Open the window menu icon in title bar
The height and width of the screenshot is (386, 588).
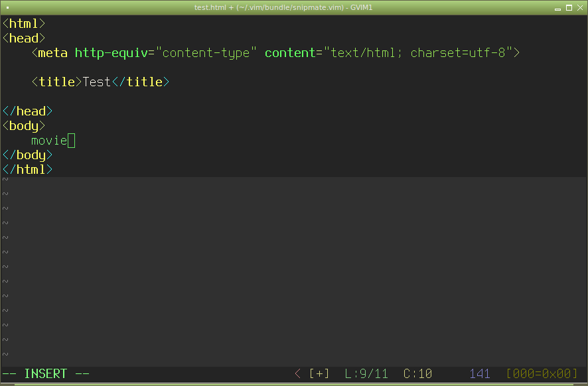point(7,7)
